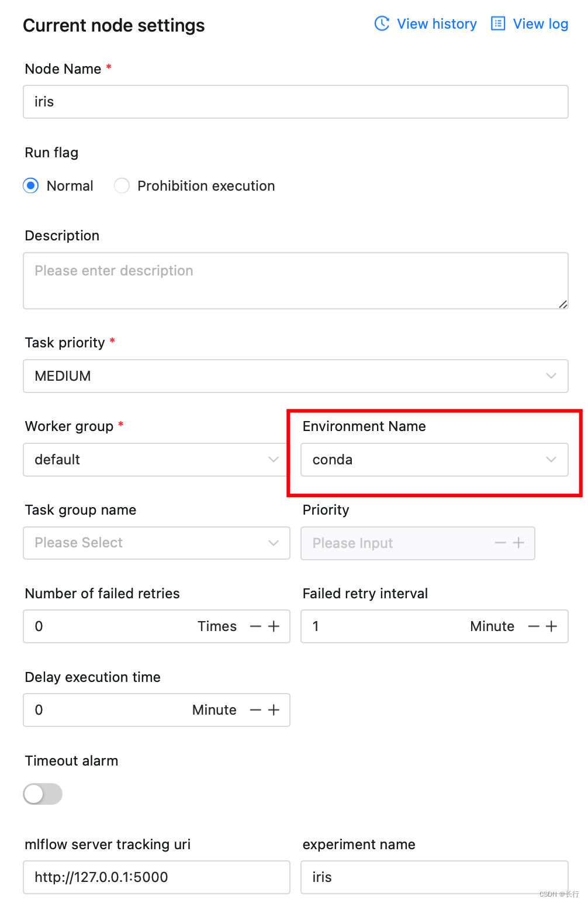Click the Current node settings heading
The height and width of the screenshot is (903, 588).
[x=114, y=25]
